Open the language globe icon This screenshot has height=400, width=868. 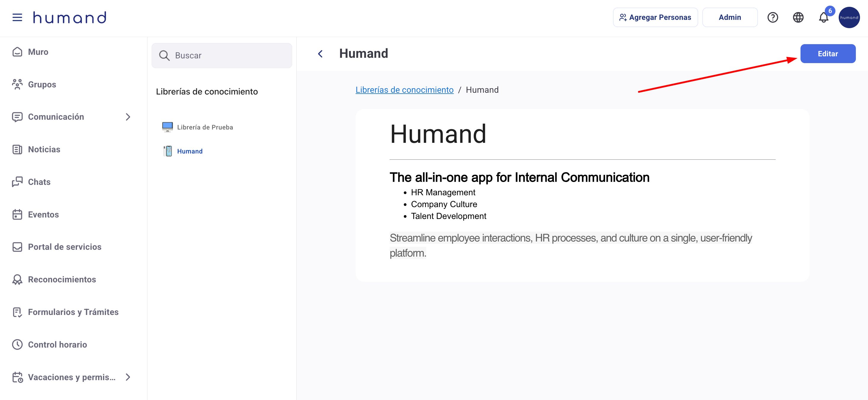798,17
